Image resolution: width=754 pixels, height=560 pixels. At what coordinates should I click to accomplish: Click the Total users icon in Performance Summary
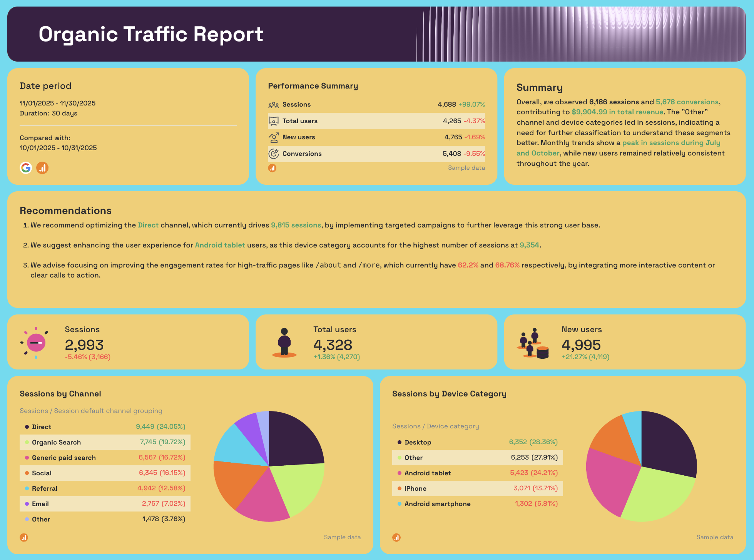tap(273, 121)
